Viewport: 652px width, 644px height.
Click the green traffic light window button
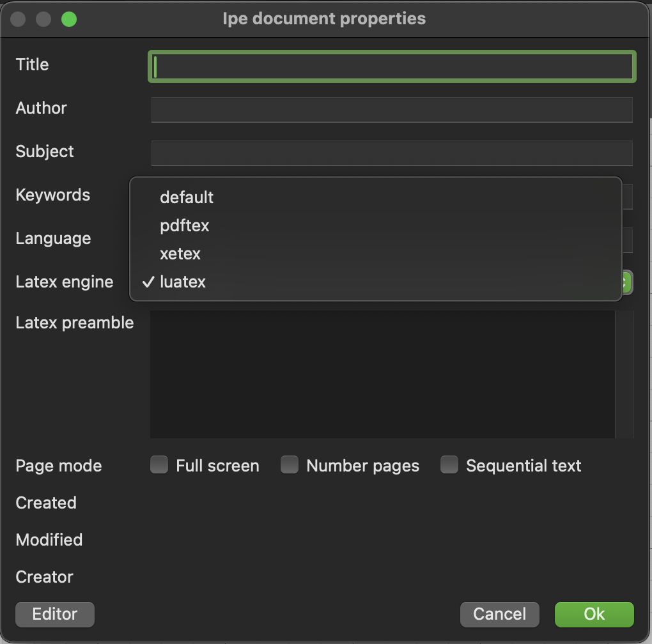click(x=68, y=19)
